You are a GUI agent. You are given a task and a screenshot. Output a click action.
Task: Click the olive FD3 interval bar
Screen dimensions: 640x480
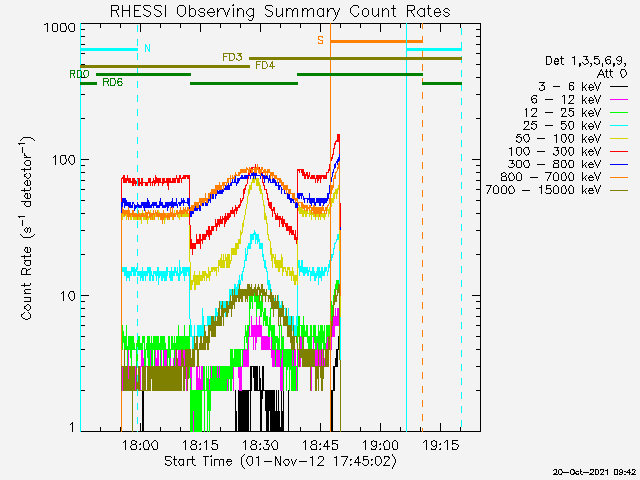tap(356, 58)
